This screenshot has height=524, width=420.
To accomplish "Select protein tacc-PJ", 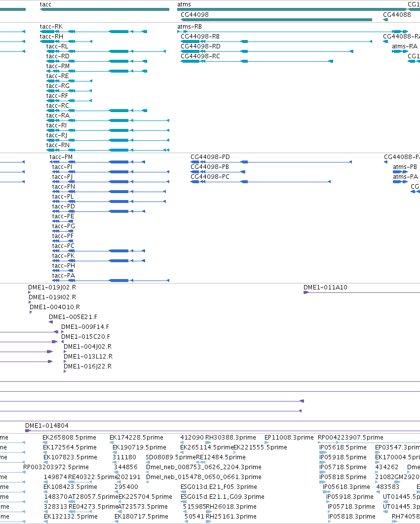I will [x=111, y=182].
